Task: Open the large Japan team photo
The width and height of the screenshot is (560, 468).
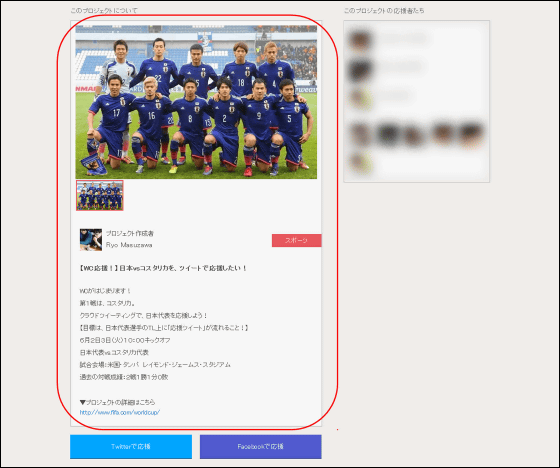Action: 196,102
